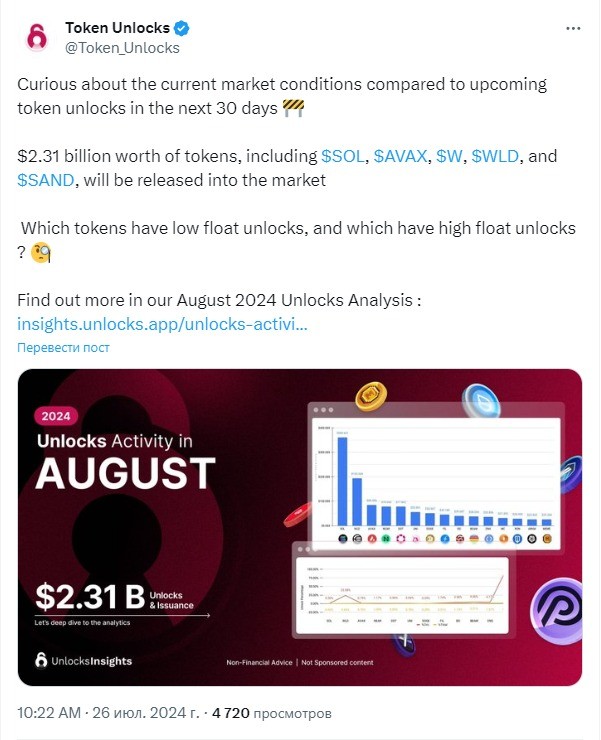Click the post timestamp 10:22 AM
This screenshot has height=740, width=601.
49,713
